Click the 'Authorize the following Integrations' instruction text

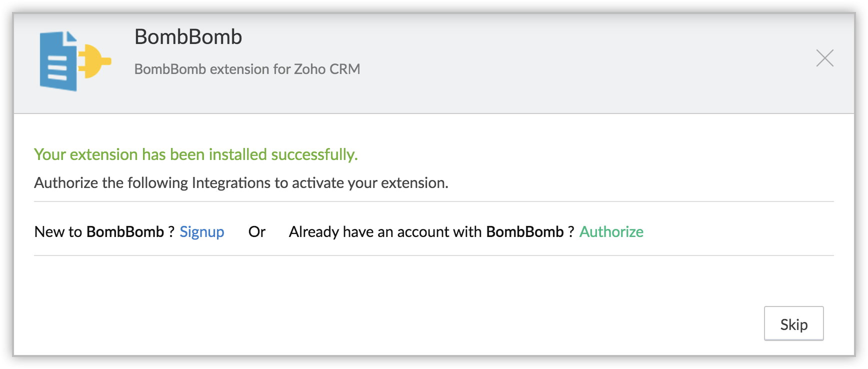(x=241, y=183)
